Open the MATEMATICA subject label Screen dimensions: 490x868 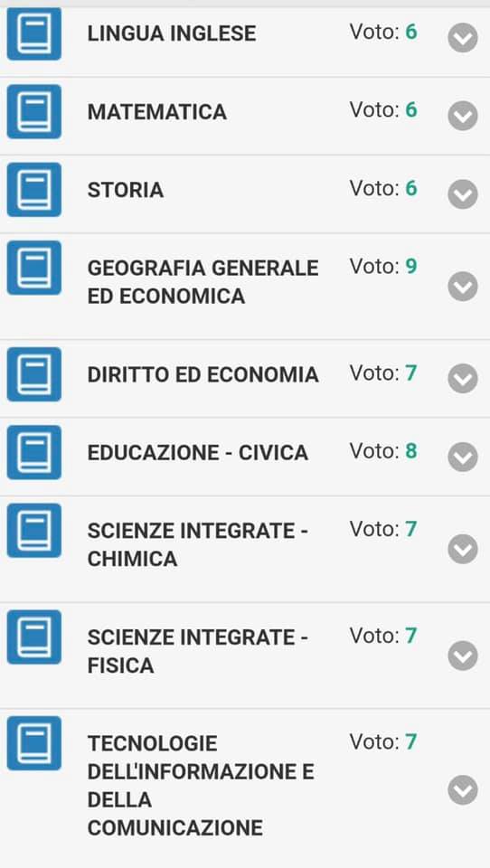(x=156, y=112)
